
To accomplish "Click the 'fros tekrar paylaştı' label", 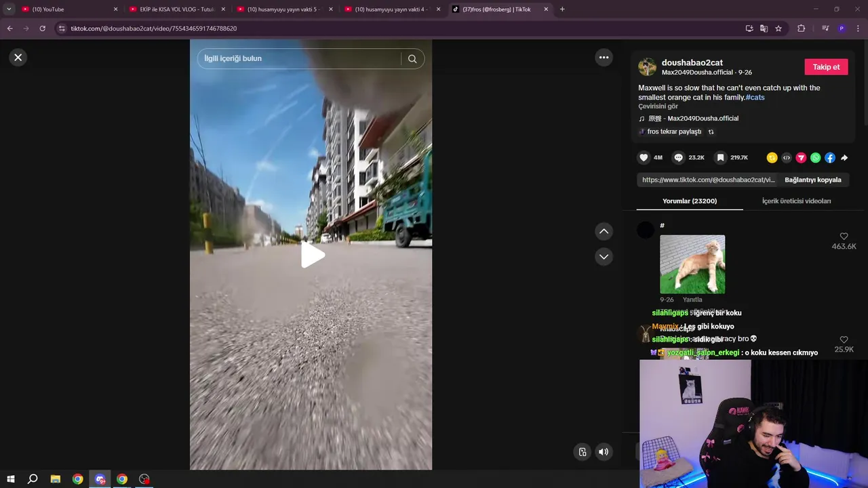I will (674, 132).
